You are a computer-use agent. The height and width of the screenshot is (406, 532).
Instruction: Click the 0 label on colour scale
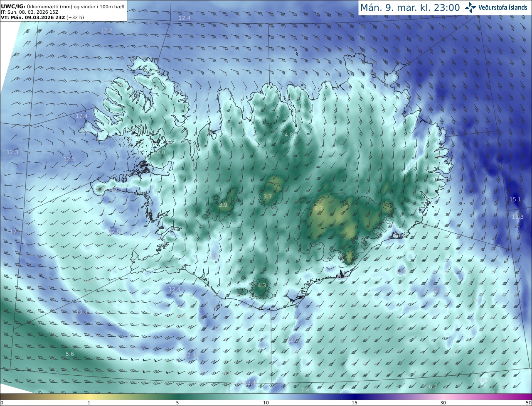[2, 403]
